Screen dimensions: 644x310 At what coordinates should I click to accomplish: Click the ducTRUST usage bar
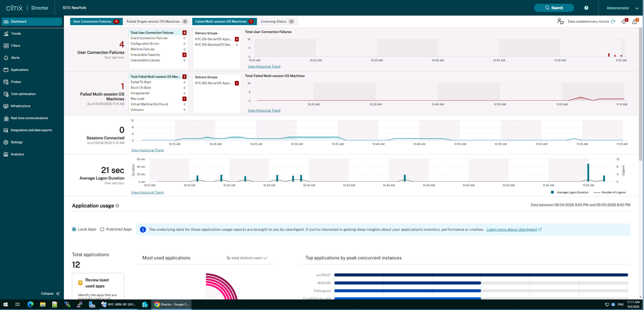(x=481, y=275)
